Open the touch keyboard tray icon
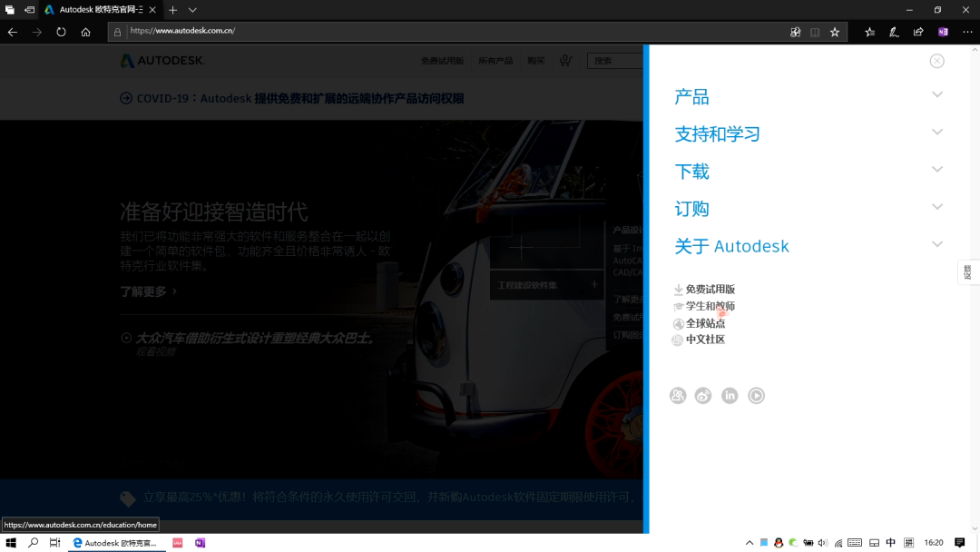This screenshot has width=980, height=552. tap(855, 543)
